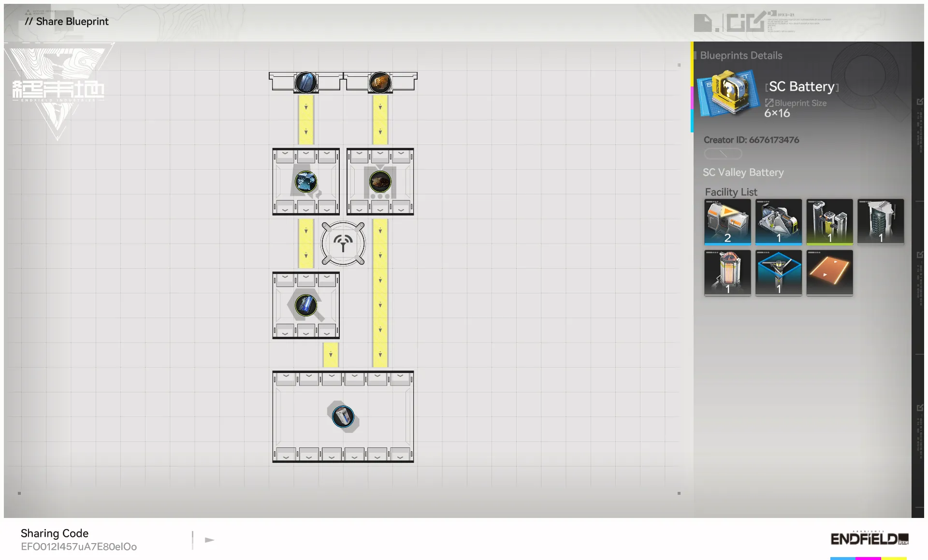Viewport: 928px width, 560px height.
Task: Click the topmost export icon on the right edge
Action: (920, 101)
